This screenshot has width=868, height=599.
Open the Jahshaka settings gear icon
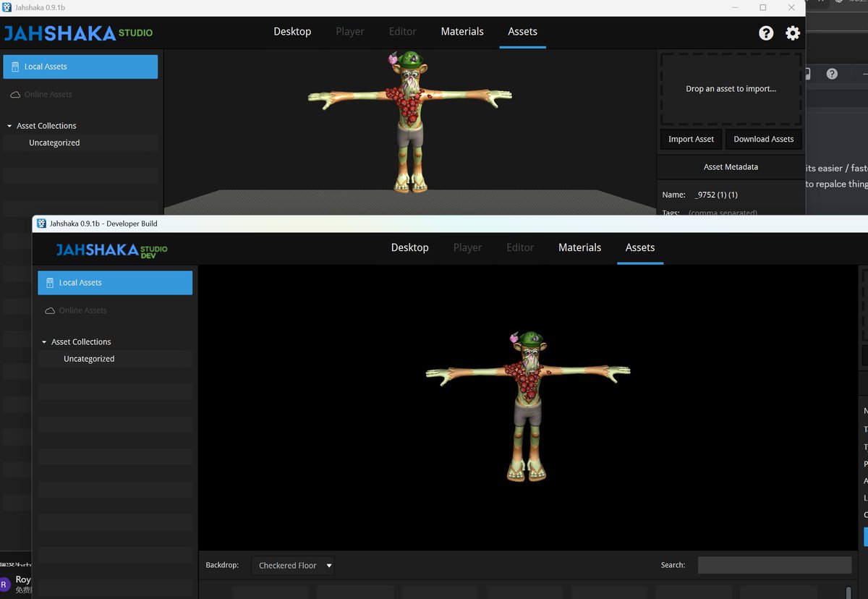tap(793, 33)
